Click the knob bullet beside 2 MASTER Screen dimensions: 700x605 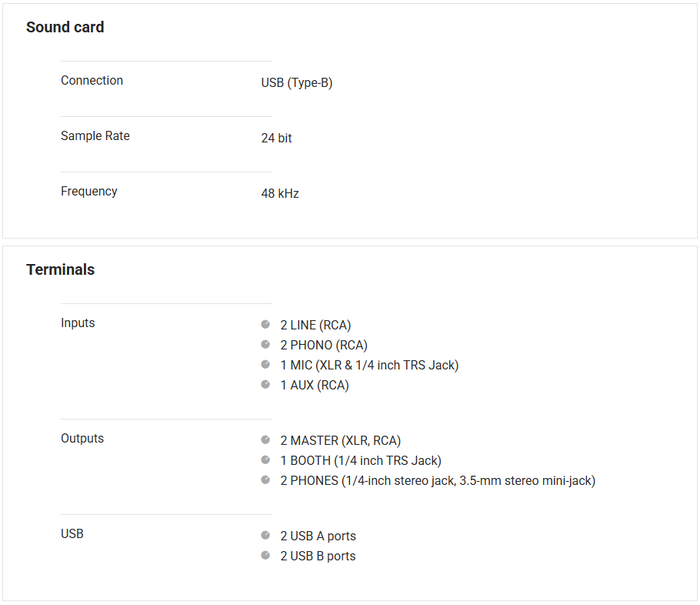(265, 440)
